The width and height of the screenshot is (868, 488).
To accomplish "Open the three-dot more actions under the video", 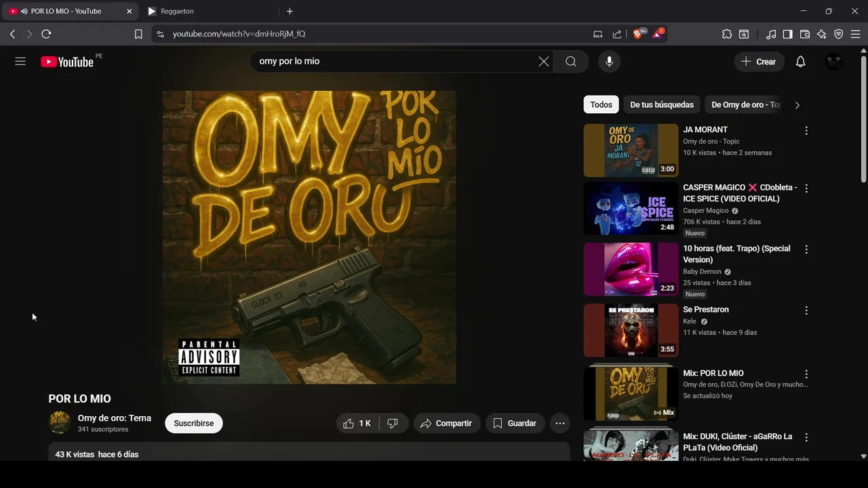I will (x=560, y=424).
